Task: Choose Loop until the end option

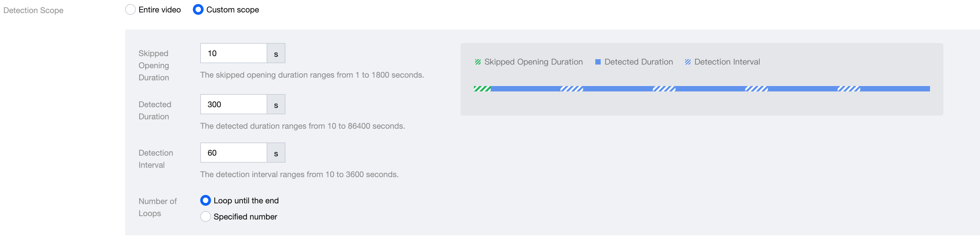Action: 206,200
